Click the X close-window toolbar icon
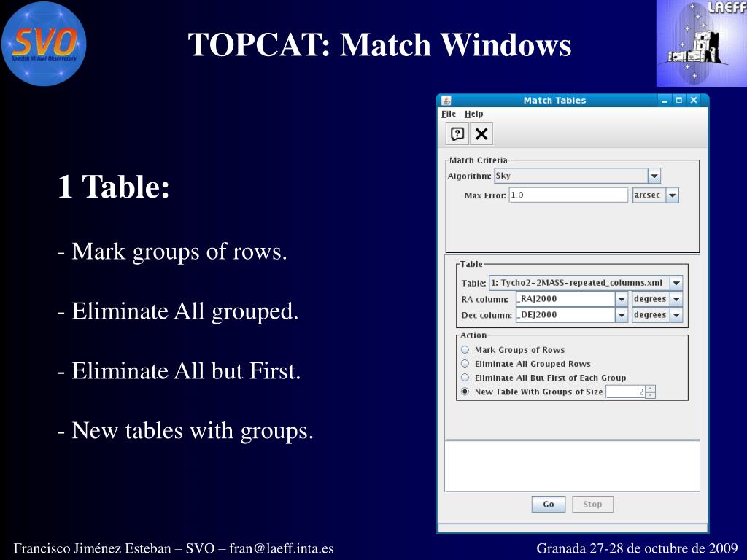This screenshot has height=560, width=747. coord(481,134)
